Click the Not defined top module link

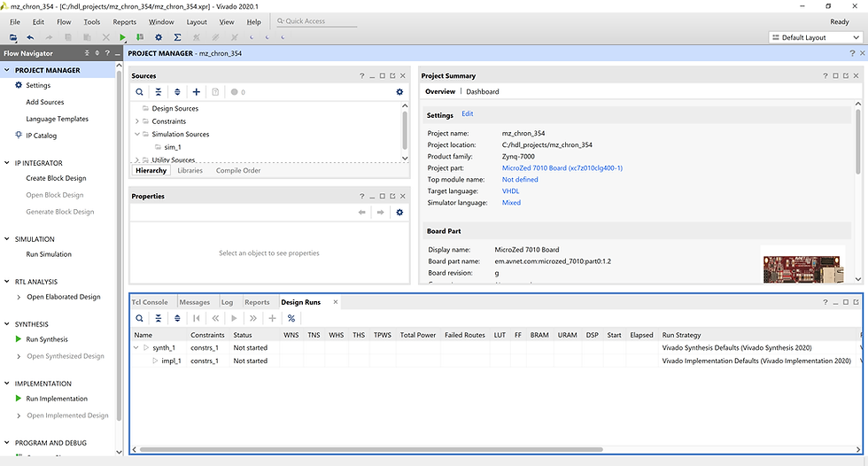(x=520, y=179)
